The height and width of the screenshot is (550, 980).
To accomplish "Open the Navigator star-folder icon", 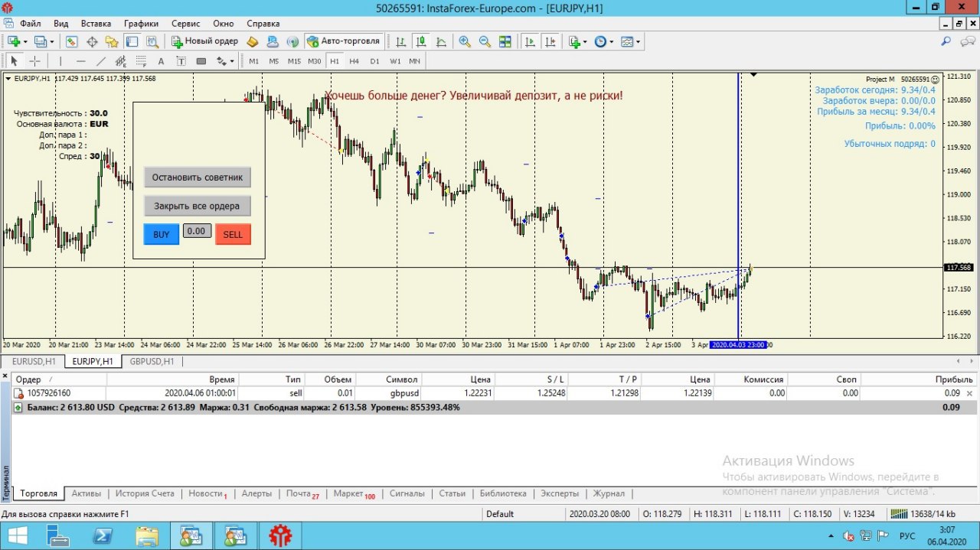I will pyautogui.click(x=112, y=41).
